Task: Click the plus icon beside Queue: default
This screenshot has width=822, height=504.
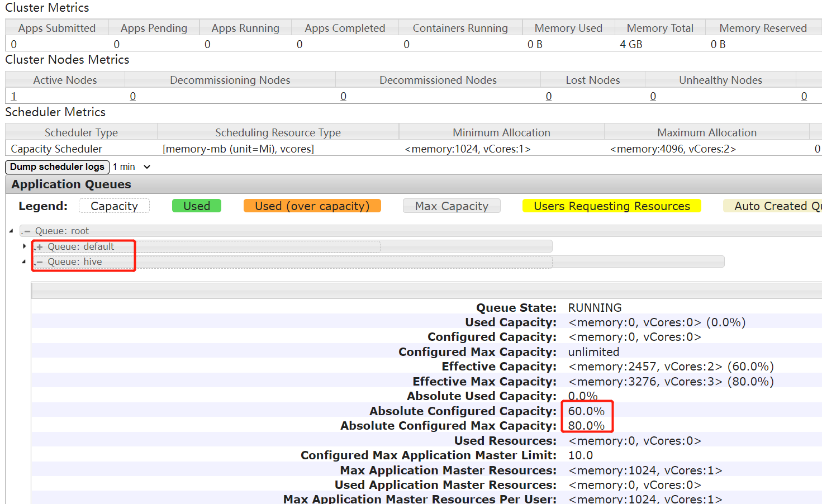Action: (39, 247)
